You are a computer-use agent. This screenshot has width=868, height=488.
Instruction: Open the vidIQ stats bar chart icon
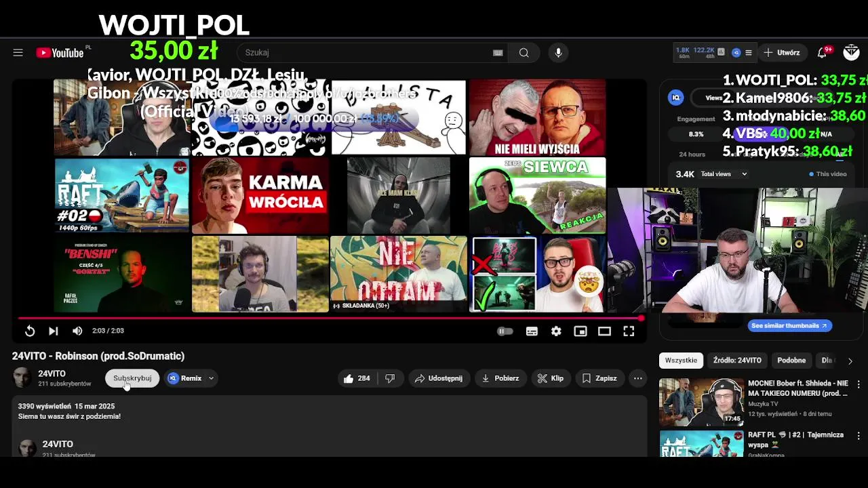tap(721, 52)
